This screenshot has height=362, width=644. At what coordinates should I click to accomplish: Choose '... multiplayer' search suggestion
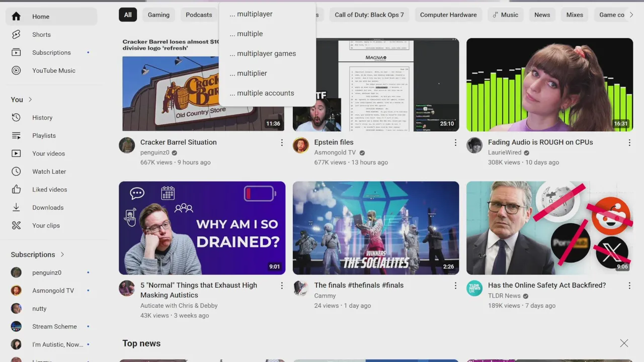267,14
